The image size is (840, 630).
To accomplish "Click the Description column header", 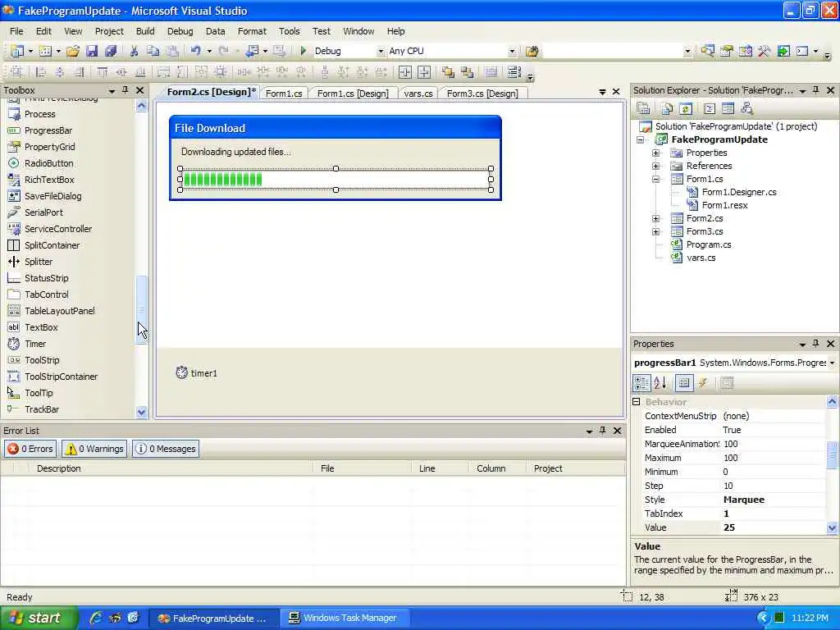I will [171, 468].
